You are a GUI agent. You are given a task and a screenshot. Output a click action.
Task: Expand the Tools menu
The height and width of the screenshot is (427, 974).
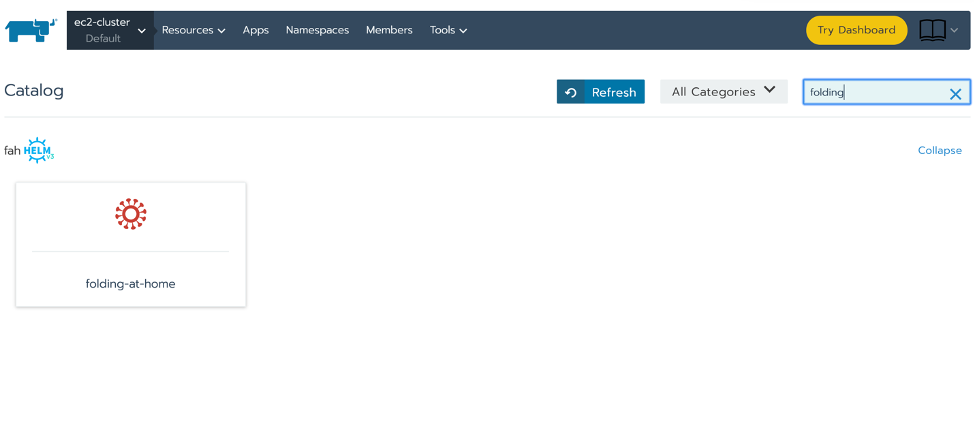(448, 30)
